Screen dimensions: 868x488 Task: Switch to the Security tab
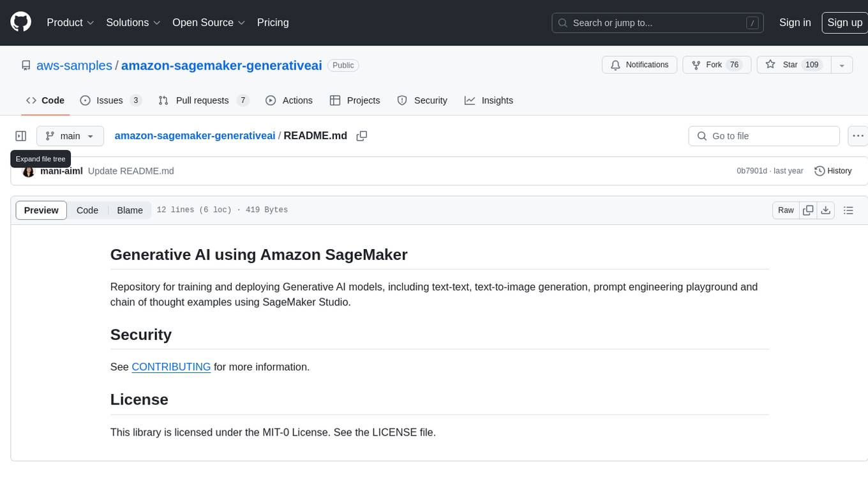tap(422, 100)
